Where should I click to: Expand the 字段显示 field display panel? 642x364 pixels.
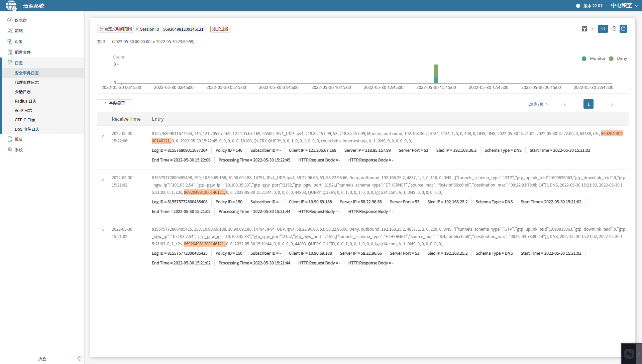(x=114, y=103)
